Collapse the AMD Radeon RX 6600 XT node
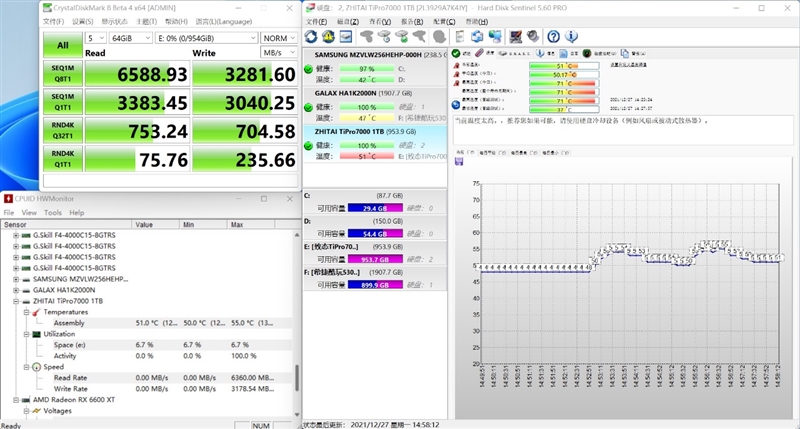 16,400
